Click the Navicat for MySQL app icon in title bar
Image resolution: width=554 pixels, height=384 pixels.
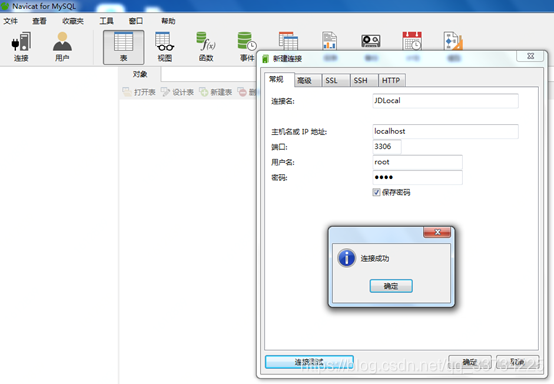coord(5,6)
